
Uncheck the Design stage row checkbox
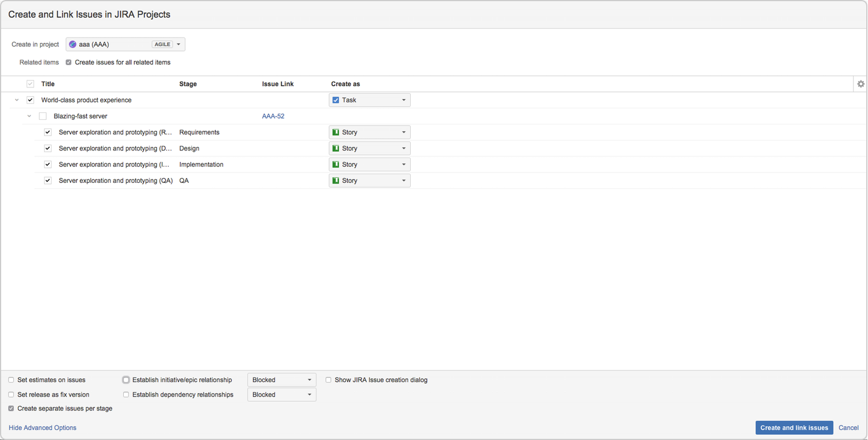(x=48, y=149)
